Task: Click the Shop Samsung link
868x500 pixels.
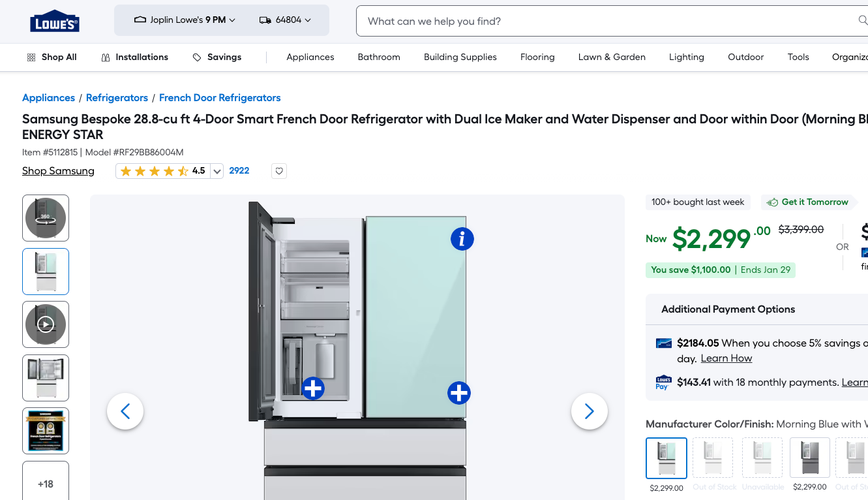Action: point(58,171)
